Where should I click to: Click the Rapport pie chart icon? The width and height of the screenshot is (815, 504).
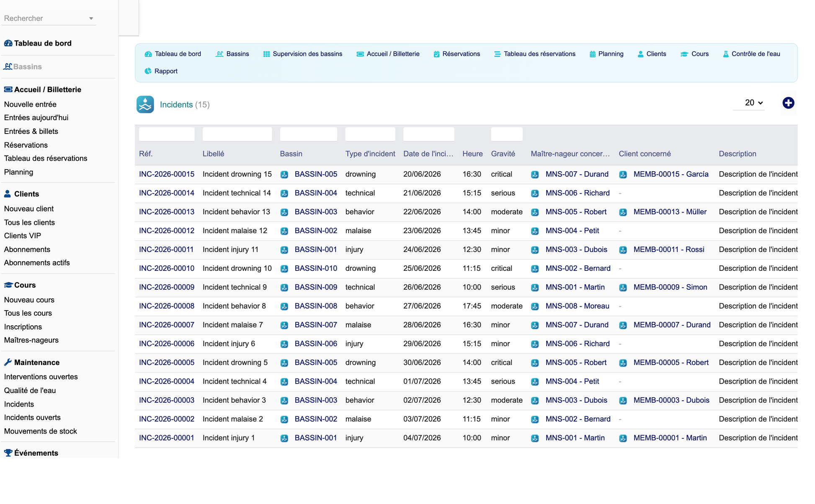(148, 71)
